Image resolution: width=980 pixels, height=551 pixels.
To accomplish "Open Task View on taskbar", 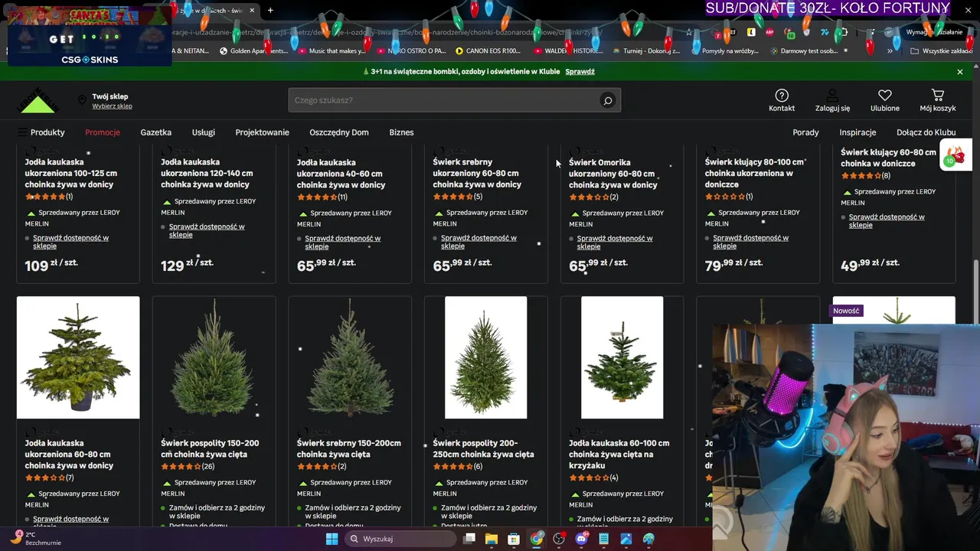I will tap(469, 539).
